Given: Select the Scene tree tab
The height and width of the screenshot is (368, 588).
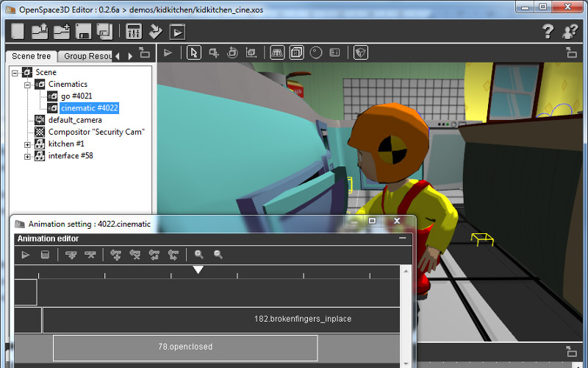Looking at the screenshot, I should coord(31,56).
